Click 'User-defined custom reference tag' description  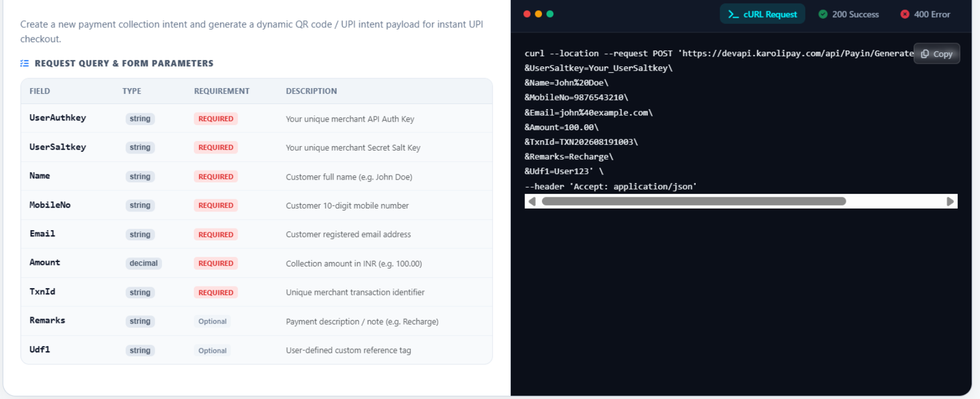coord(348,350)
